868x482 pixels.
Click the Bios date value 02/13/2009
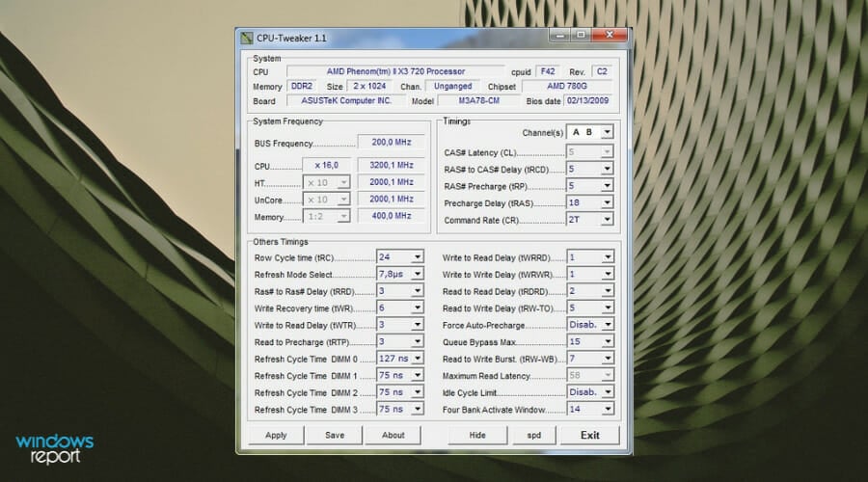coord(588,100)
